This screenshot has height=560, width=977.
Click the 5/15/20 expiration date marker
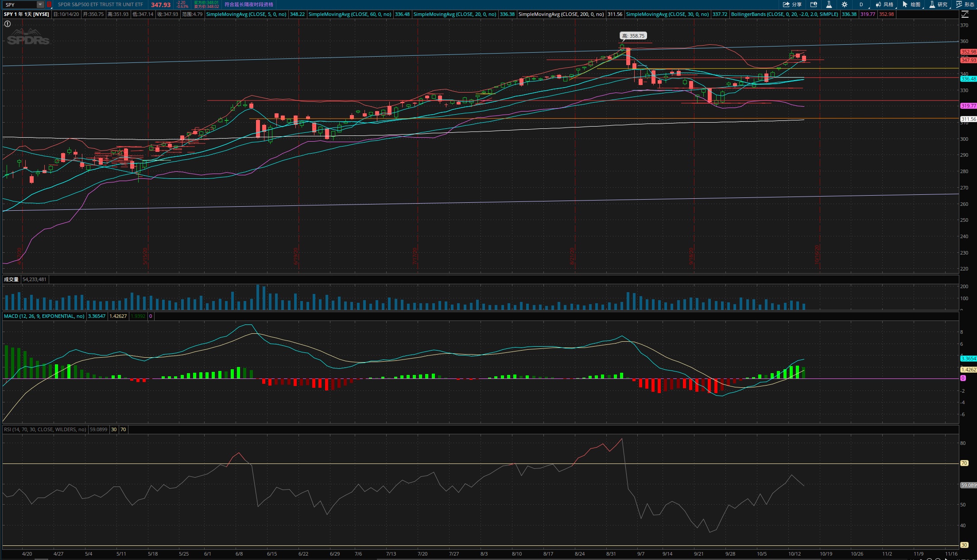pos(145,256)
